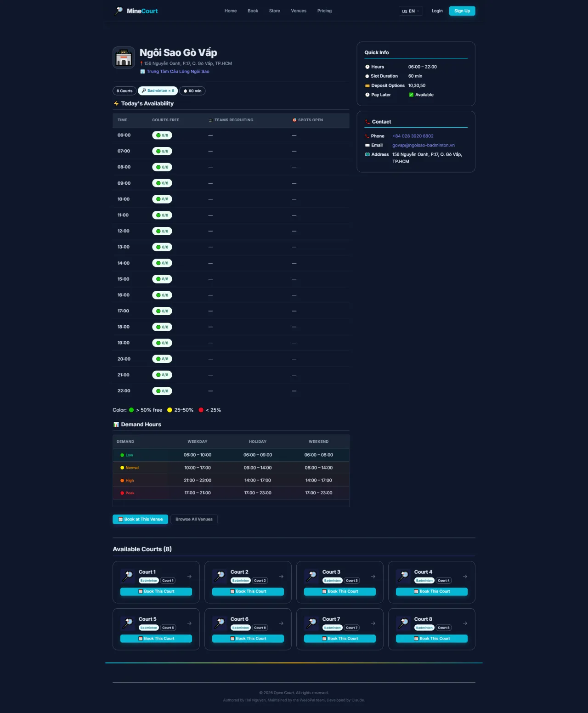Click the Court 3 racket icon
The height and width of the screenshot is (713, 588).
311,576
